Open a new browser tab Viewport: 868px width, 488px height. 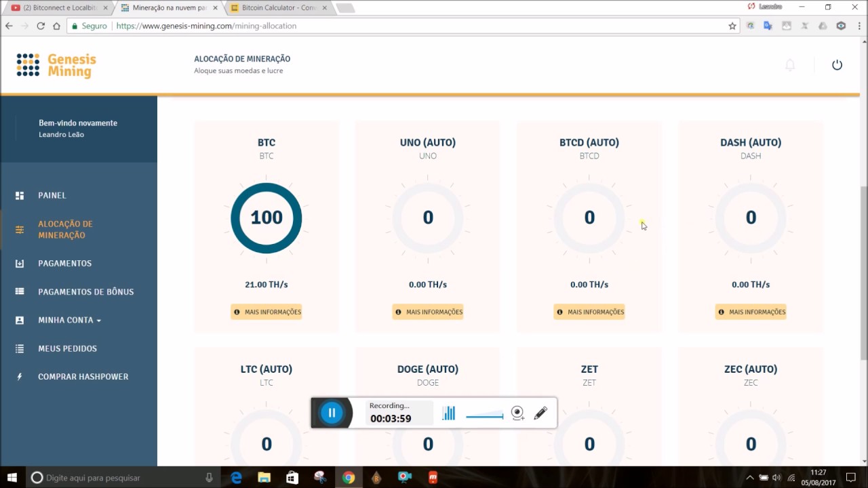point(345,8)
